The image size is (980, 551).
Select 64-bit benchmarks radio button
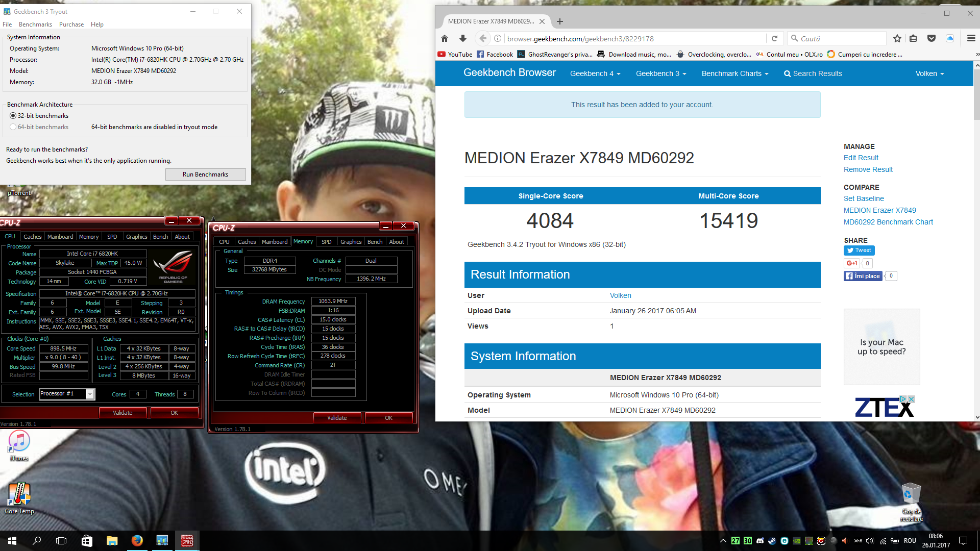[13, 127]
